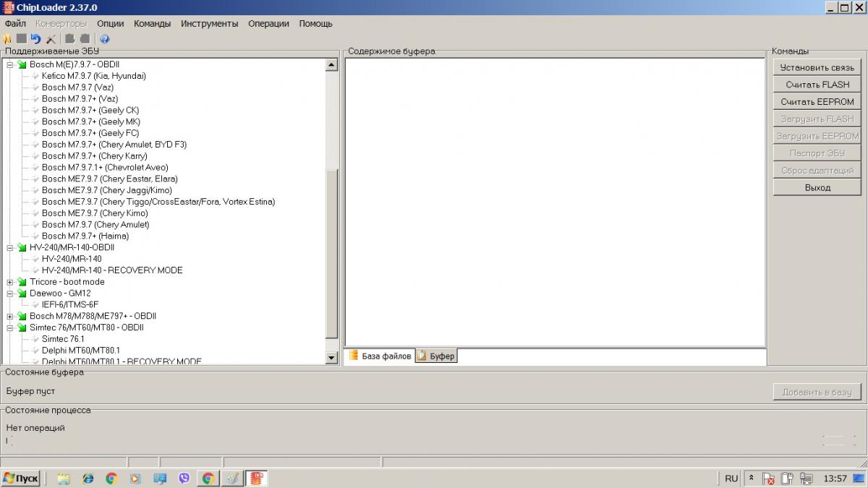Click the green arrow icon beside Bosch M78/M788/ME797+

pos(22,316)
